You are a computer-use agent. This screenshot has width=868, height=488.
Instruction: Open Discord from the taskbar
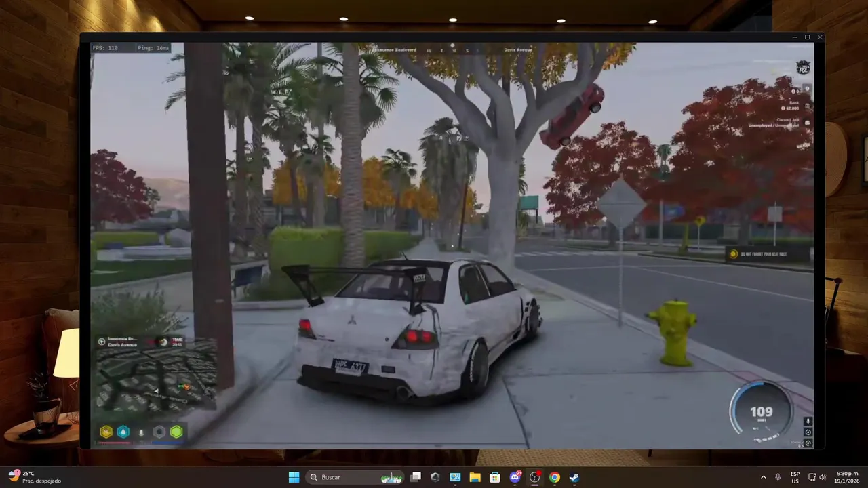pyautogui.click(x=515, y=477)
